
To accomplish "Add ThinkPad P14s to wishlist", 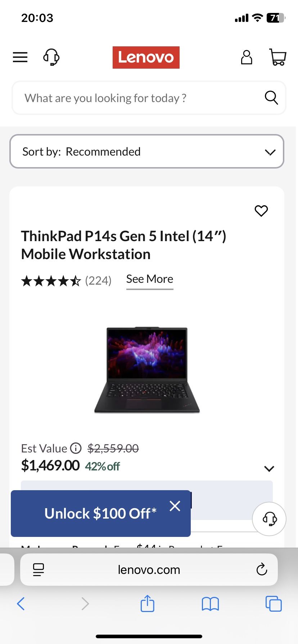I will 261,211.
